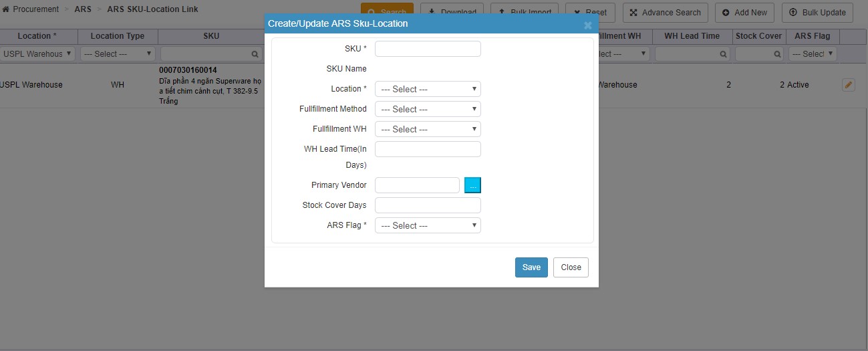Open the ARS Flag dropdown in dialog
The width and height of the screenshot is (868, 351).
tap(428, 225)
